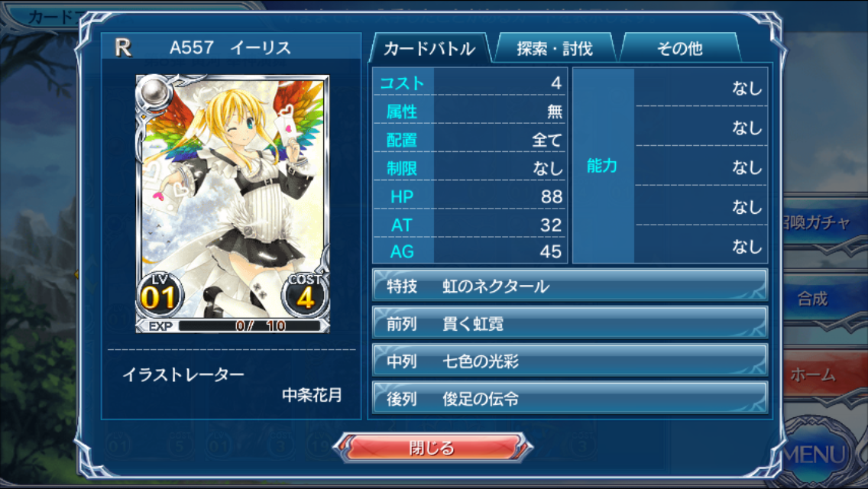
Task: Click the red 閉じる button
Action: pos(432,448)
